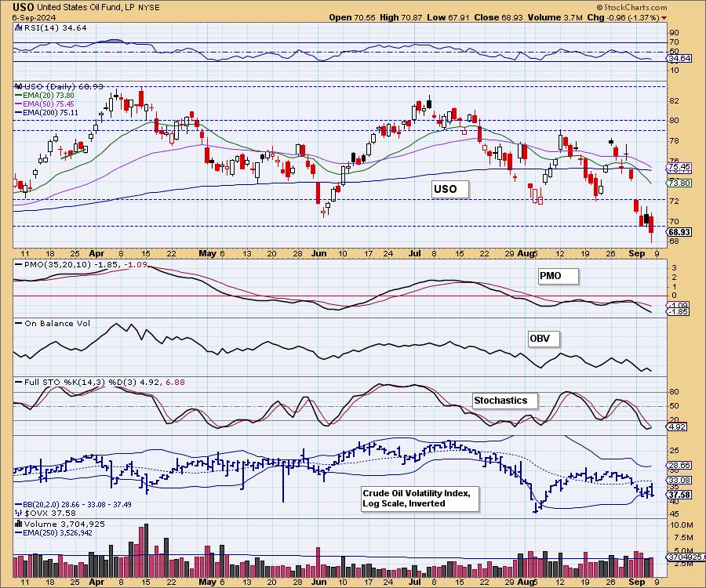
Task: Click the bar icon beside Volume 3,704,925
Action: point(19,524)
